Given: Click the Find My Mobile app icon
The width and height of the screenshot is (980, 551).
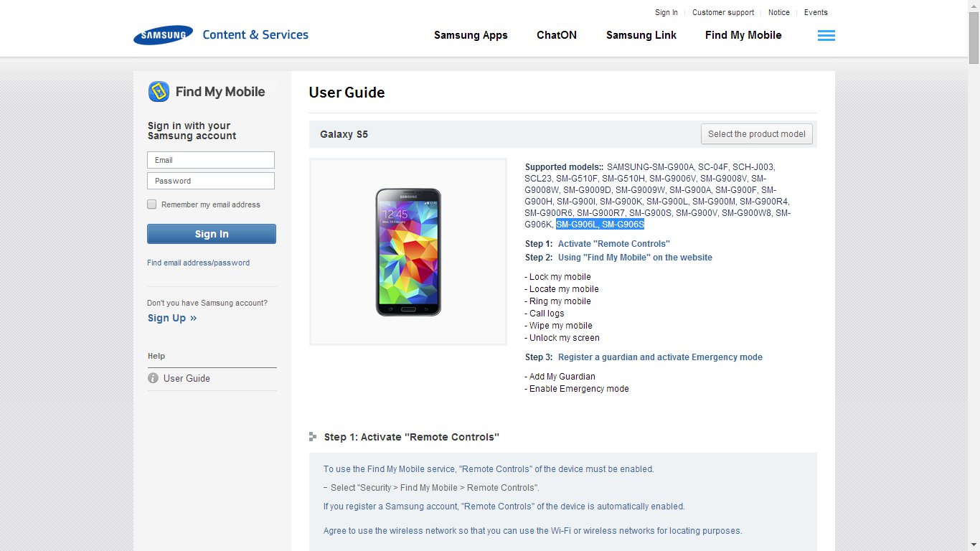Looking at the screenshot, I should click(x=159, y=92).
